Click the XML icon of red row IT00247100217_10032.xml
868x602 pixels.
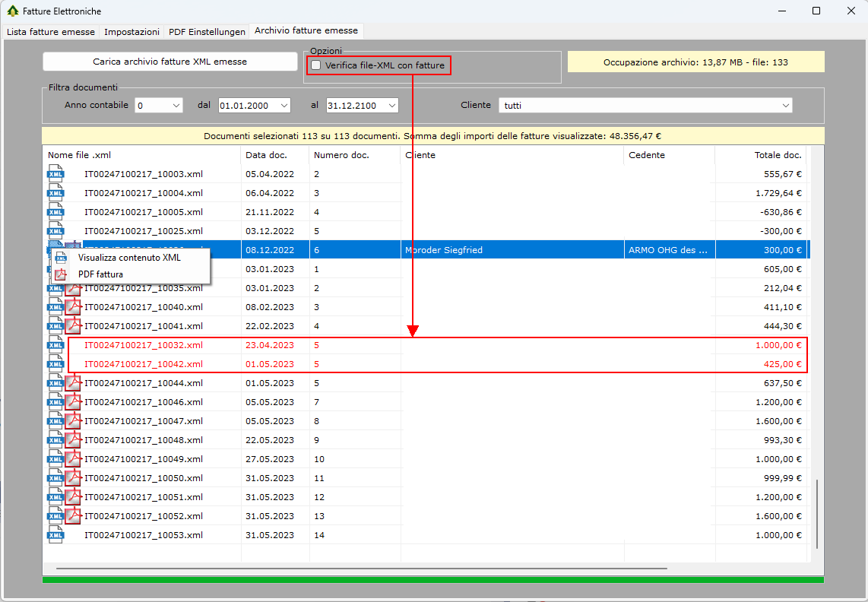coord(55,345)
